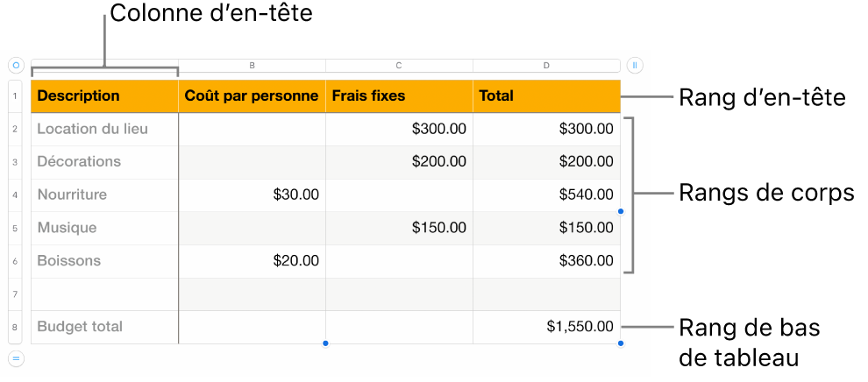Viewport: 868px width, 382px height.
Task: Select the $1,550.00 budget total cell
Action: coord(546,327)
